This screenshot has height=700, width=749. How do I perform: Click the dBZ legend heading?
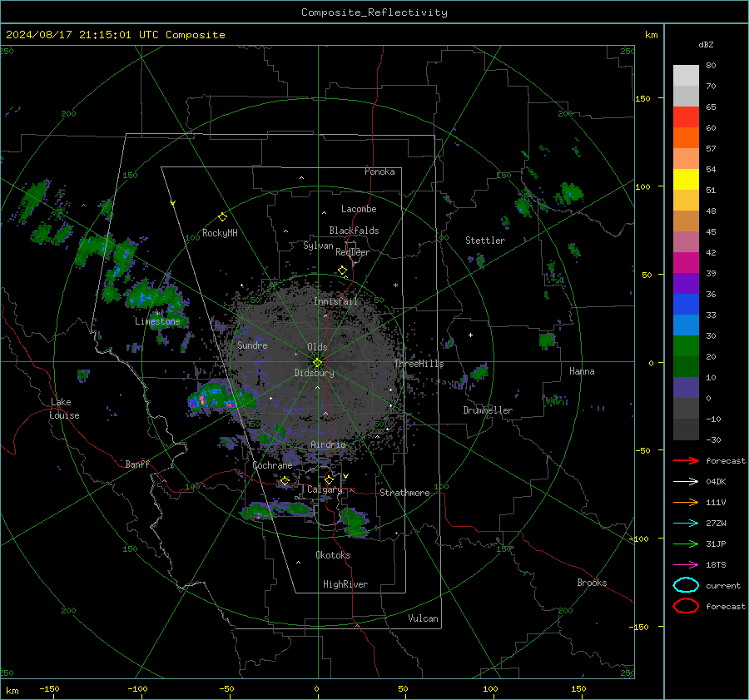[x=706, y=44]
